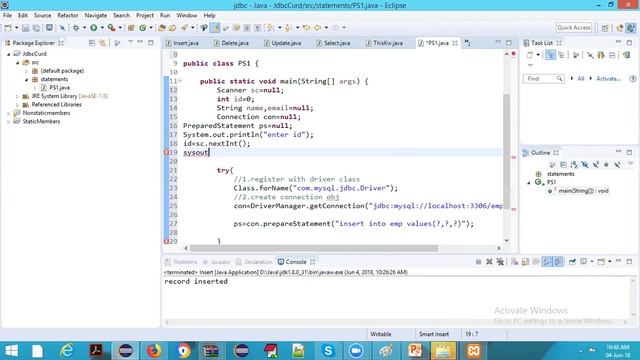Click Remove All Terminated Launches in Console
640x360 pixels.
coord(500,262)
